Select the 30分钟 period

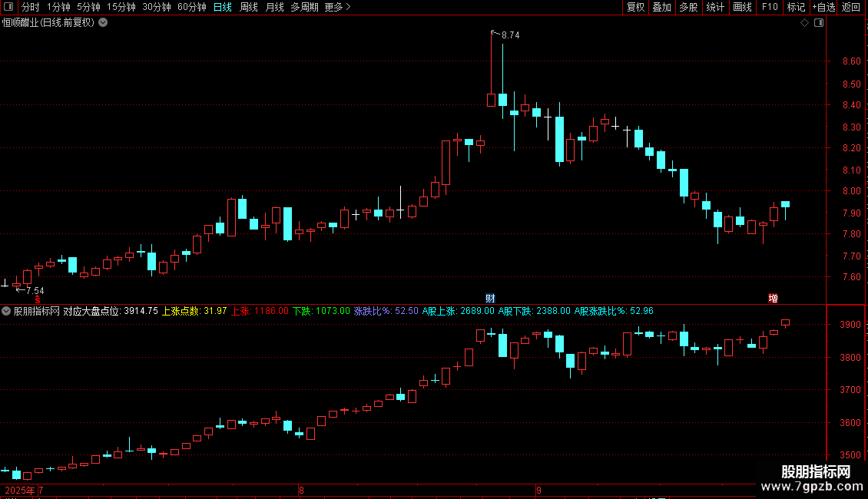(156, 7)
